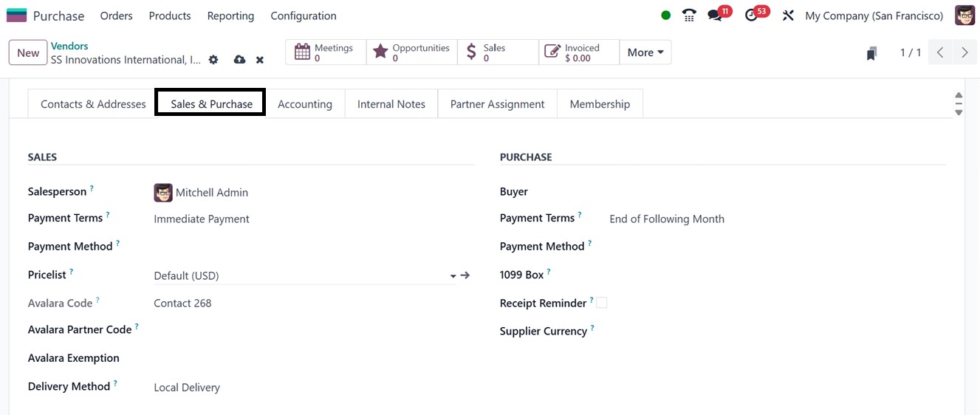Screen dimensions: 980x415
Task: Open the Configuration menu
Action: (x=303, y=16)
